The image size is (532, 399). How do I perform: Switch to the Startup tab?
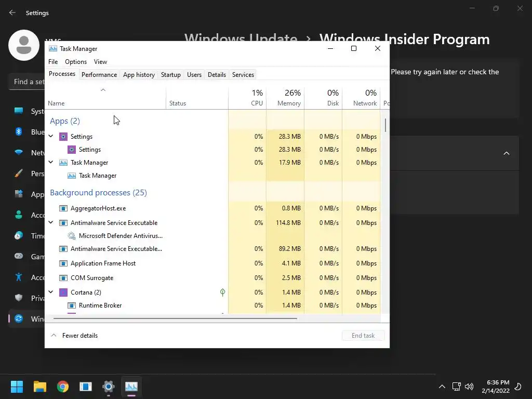coord(170,75)
